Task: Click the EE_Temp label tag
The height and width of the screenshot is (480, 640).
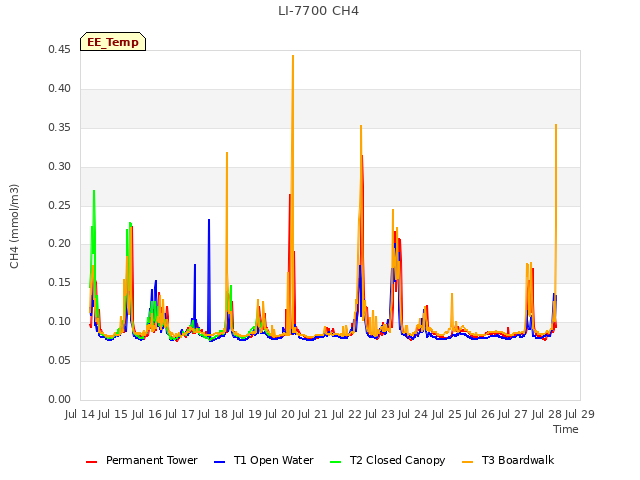Action: point(113,42)
